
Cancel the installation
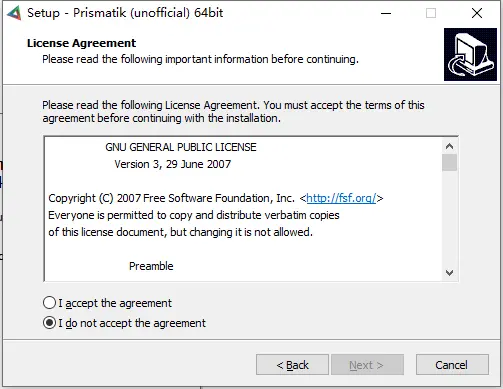[x=452, y=365]
